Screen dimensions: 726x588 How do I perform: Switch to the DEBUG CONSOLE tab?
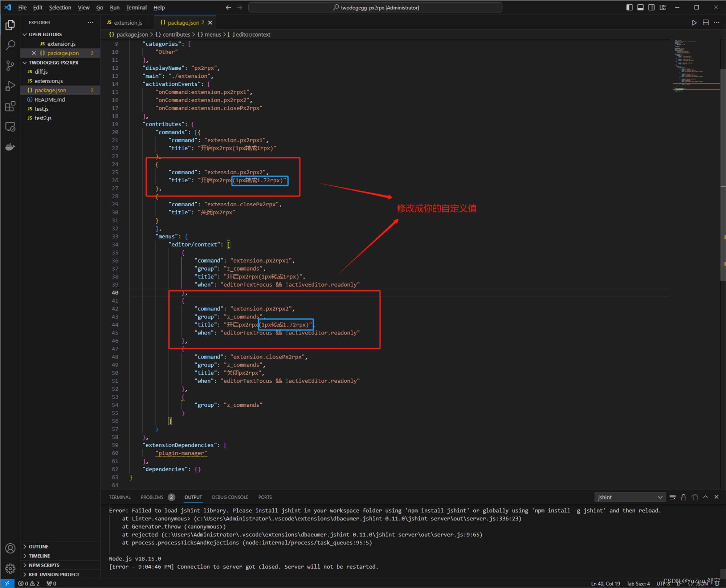(x=230, y=497)
